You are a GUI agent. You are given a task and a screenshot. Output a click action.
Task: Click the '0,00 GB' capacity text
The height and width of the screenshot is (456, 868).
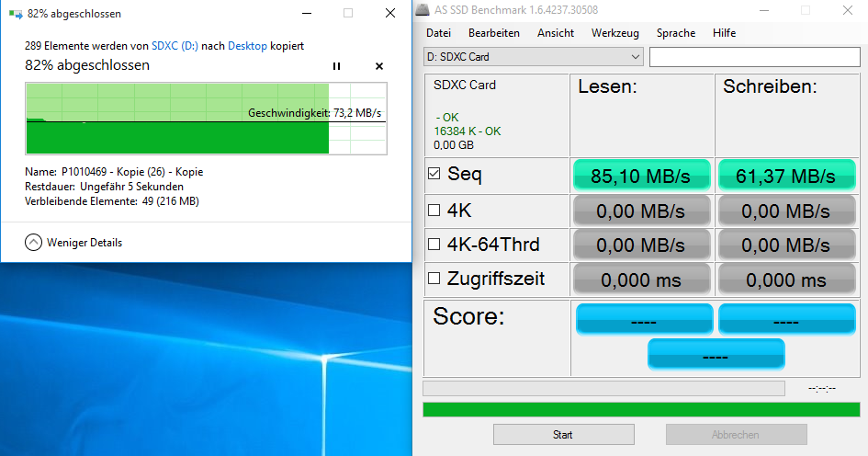tap(454, 145)
